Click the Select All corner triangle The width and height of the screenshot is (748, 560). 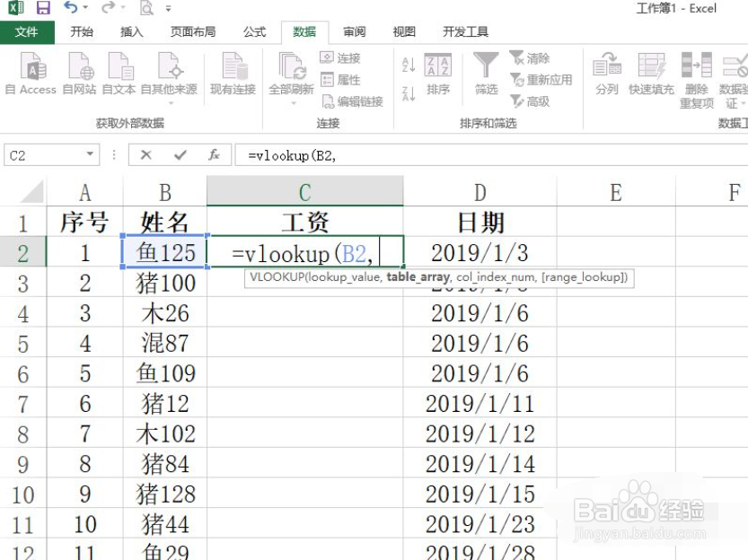pyautogui.click(x=32, y=191)
